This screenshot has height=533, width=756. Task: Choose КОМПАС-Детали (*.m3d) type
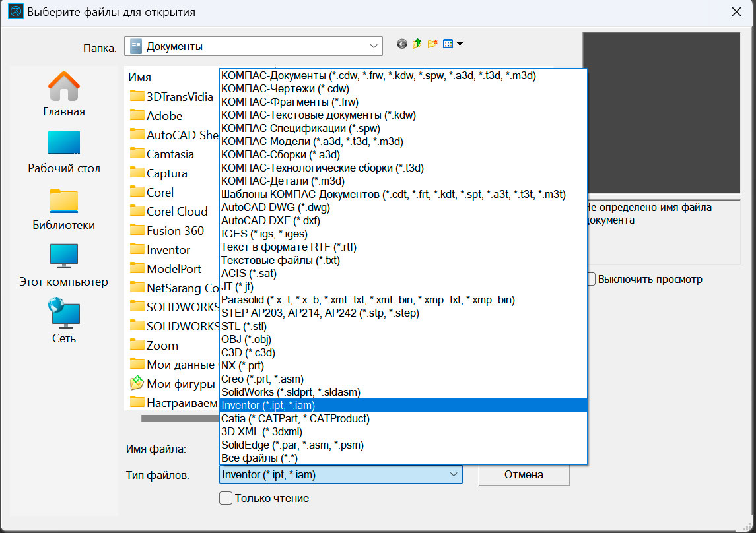click(403, 181)
